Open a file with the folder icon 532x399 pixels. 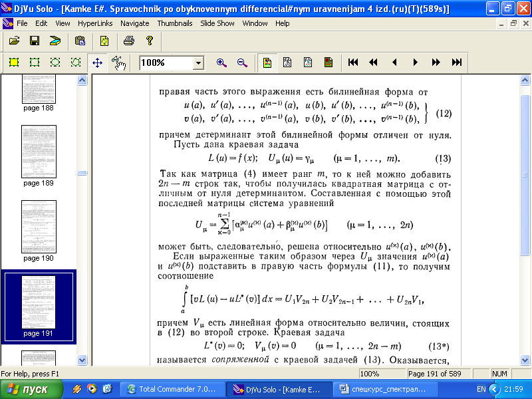pyautogui.click(x=14, y=41)
